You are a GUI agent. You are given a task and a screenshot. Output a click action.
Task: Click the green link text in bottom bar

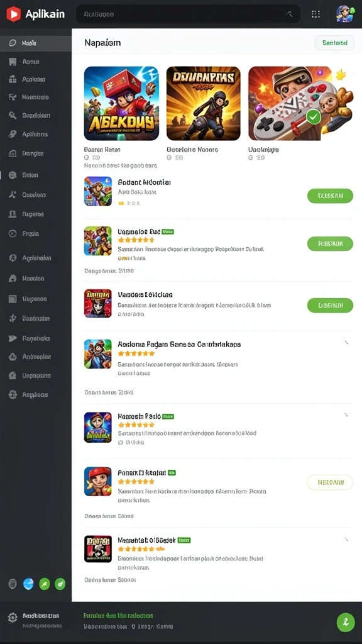(118, 616)
